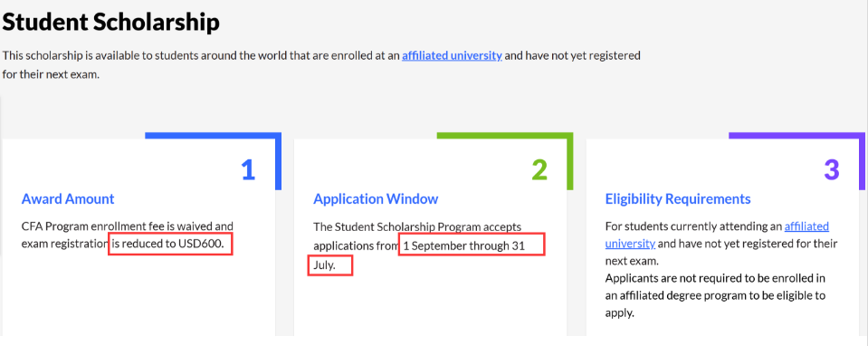Click the purple number 3 badge
The height and width of the screenshot is (346, 868).
click(832, 170)
